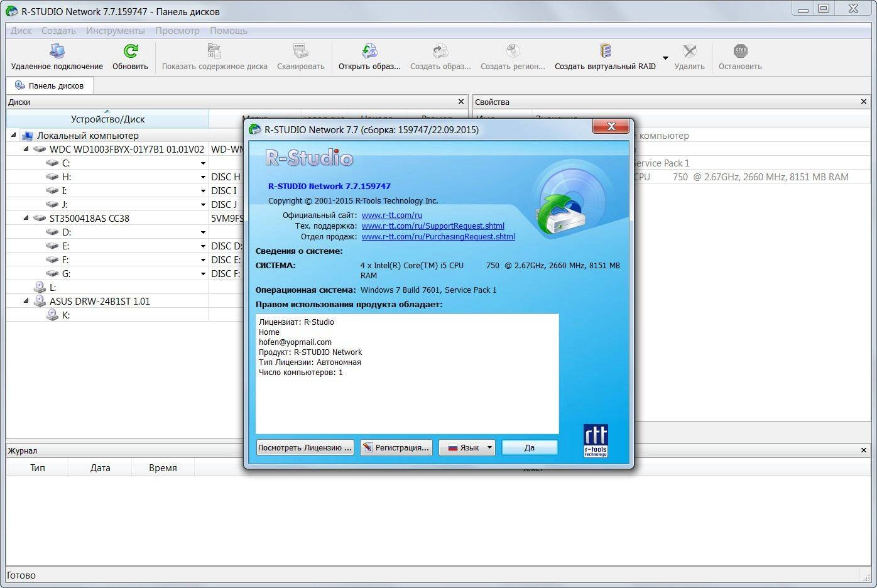Collapse the ASUS DRW-24B1ST drive node
Screen dimensions: 877x588
26,301
